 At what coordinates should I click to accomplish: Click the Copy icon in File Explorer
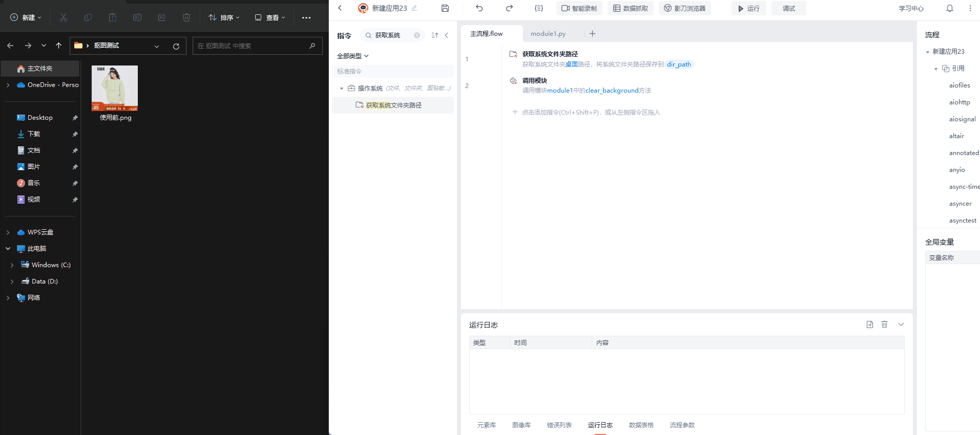tap(88, 17)
